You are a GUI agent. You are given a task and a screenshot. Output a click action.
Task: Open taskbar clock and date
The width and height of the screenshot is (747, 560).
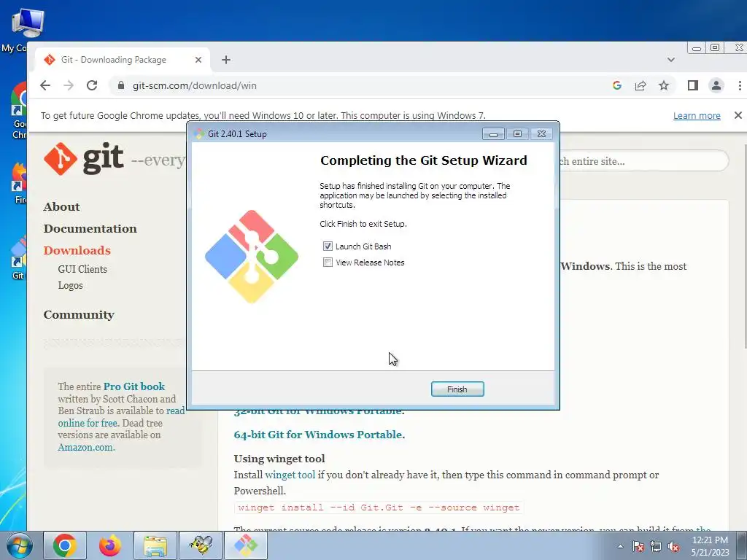click(710, 546)
